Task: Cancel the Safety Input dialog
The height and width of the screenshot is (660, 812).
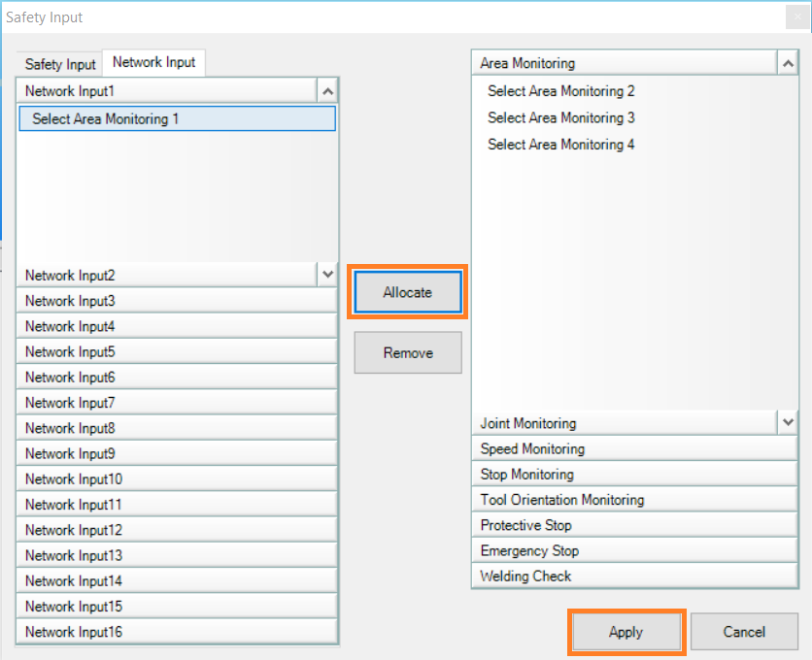Action: pyautogui.click(x=744, y=632)
